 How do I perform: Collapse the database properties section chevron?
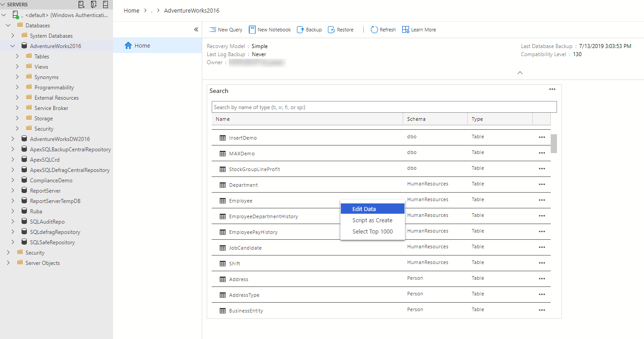pos(520,73)
